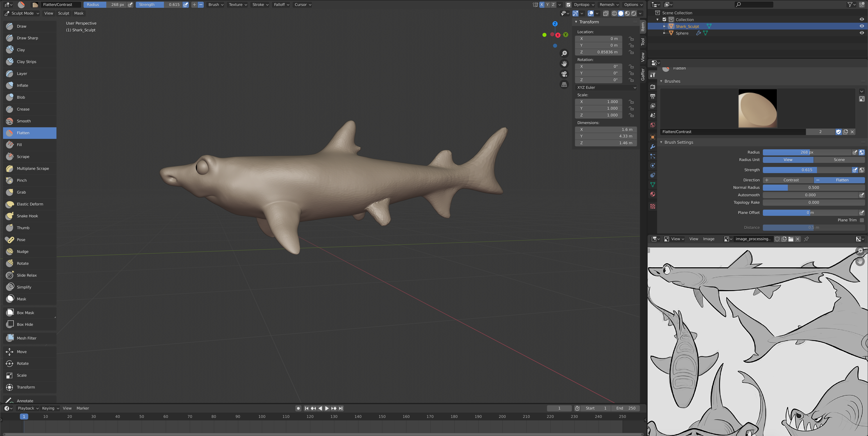
Task: Hide the Sphere object eye icon
Action: tap(862, 33)
